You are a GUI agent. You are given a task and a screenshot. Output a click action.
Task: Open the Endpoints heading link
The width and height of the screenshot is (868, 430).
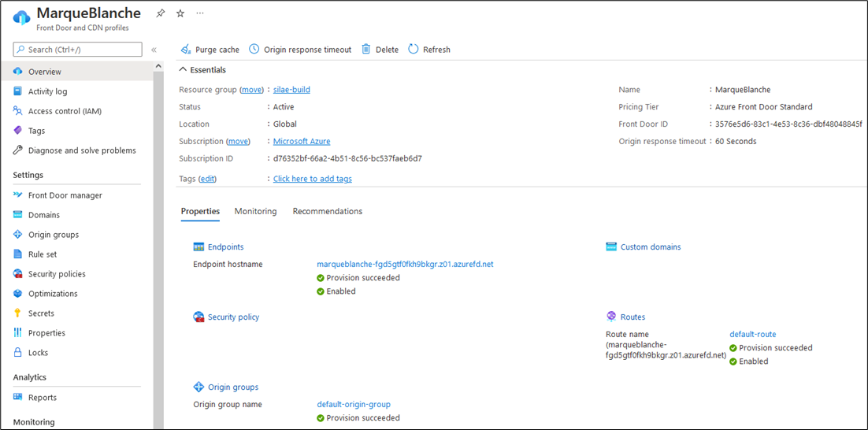(226, 247)
